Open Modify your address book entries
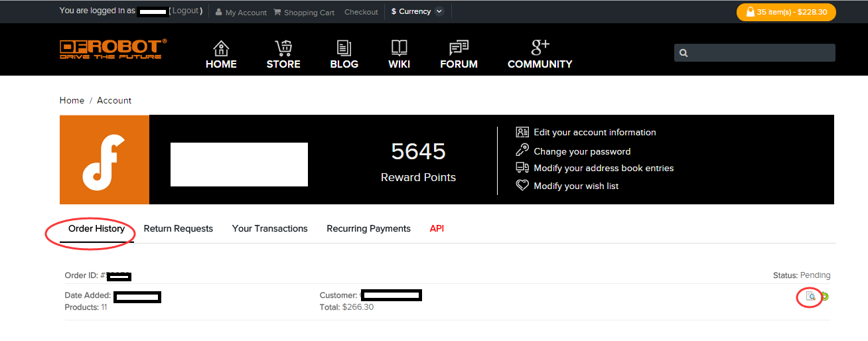Viewport: 868px width, 341px height. tap(595, 168)
